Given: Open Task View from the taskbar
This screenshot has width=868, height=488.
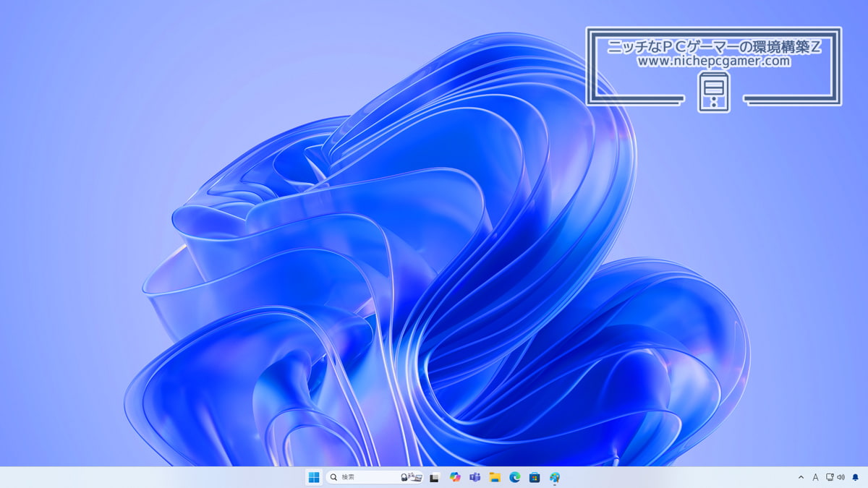Looking at the screenshot, I should tap(435, 477).
